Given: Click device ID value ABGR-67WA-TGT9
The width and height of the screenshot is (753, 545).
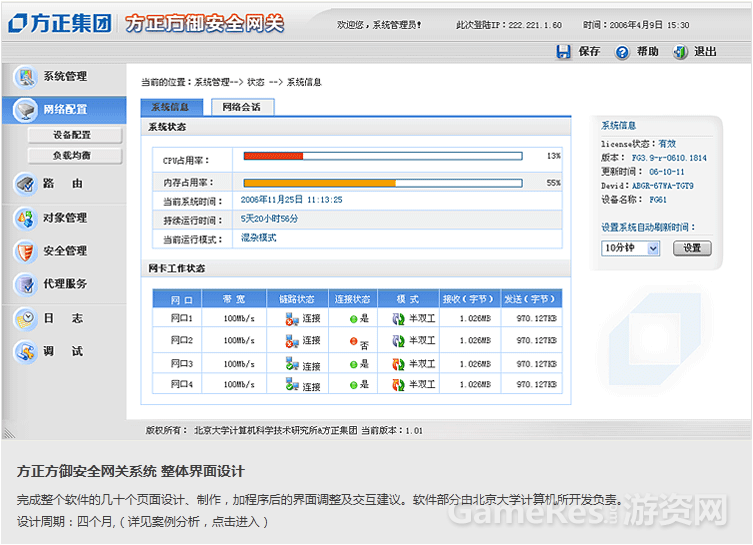Looking at the screenshot, I should (663, 185).
